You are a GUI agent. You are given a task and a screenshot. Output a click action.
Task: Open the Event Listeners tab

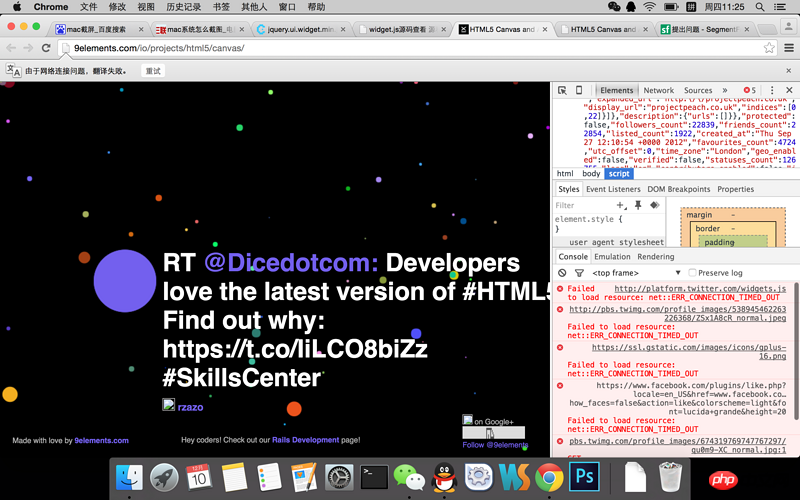click(613, 189)
